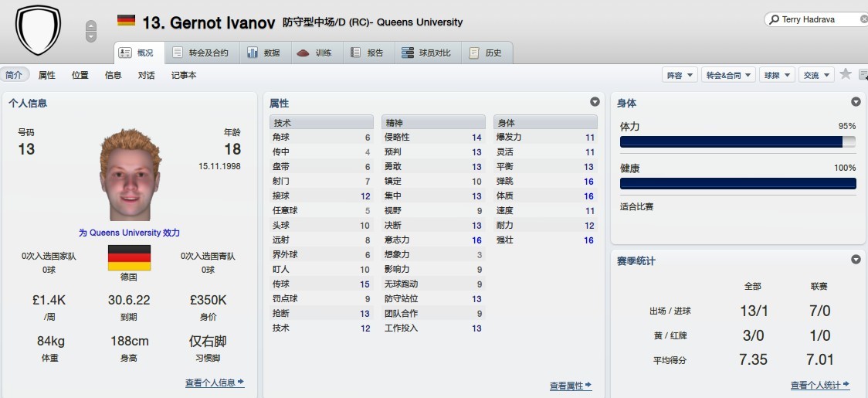Click the 健康 fitness progress bar

click(x=738, y=183)
